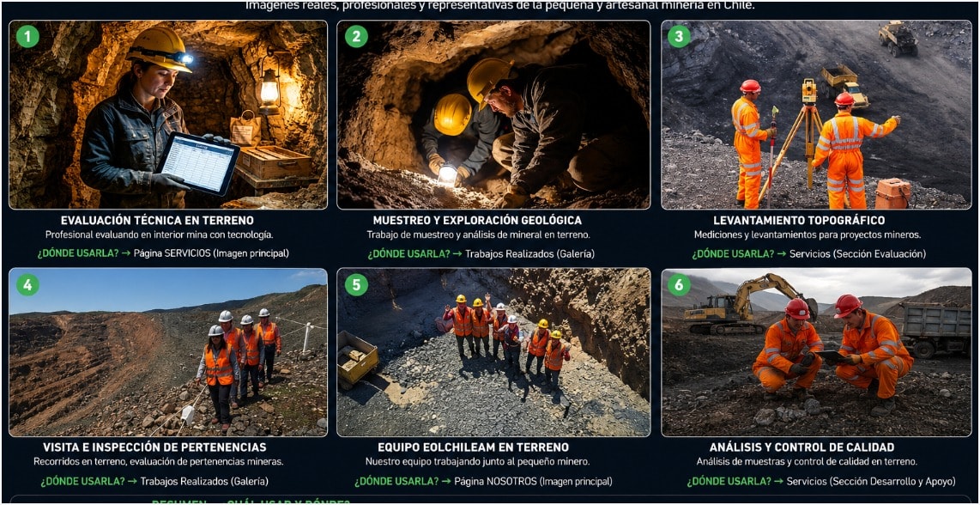This screenshot has height=505, width=980.
Task: Click '¿DÓNDE USARLA?' under Muestreo y Exploración Geológica
Action: [x=408, y=253]
